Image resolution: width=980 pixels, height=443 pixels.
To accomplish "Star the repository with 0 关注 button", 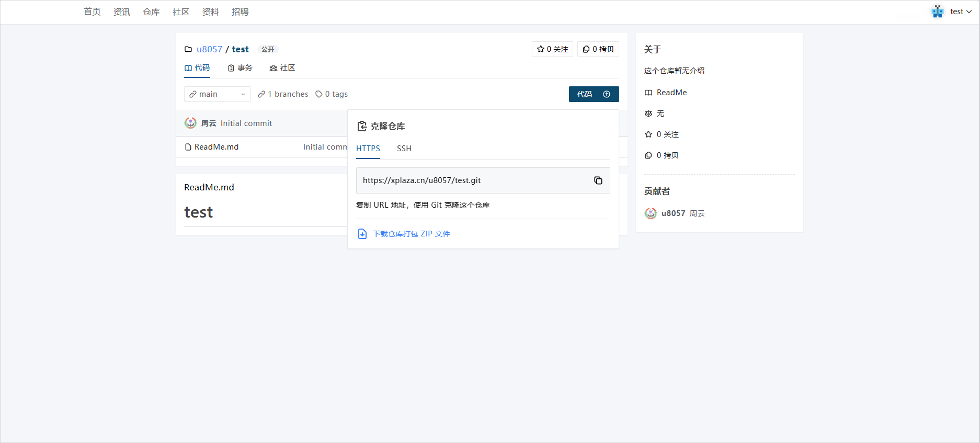I will point(552,49).
